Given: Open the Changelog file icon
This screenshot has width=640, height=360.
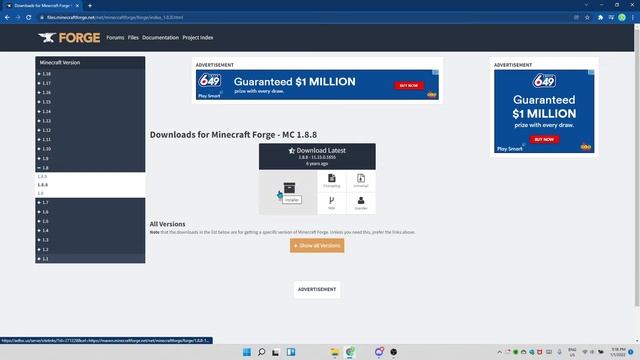Looking at the screenshot, I should click(x=331, y=178).
